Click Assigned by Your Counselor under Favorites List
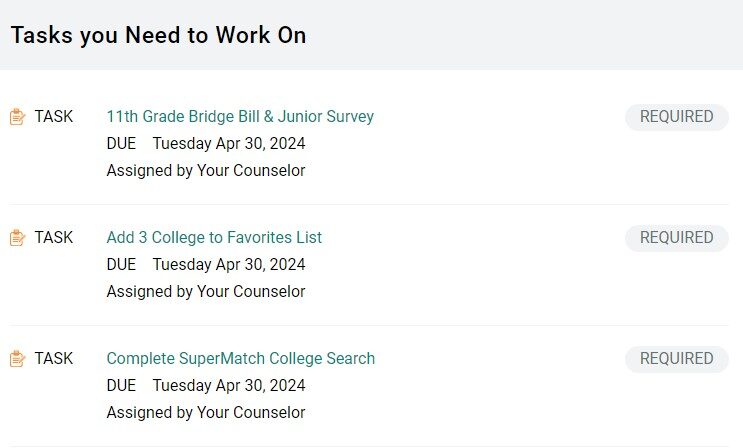Image resolution: width=743 pixels, height=448 pixels. pyautogui.click(x=206, y=292)
